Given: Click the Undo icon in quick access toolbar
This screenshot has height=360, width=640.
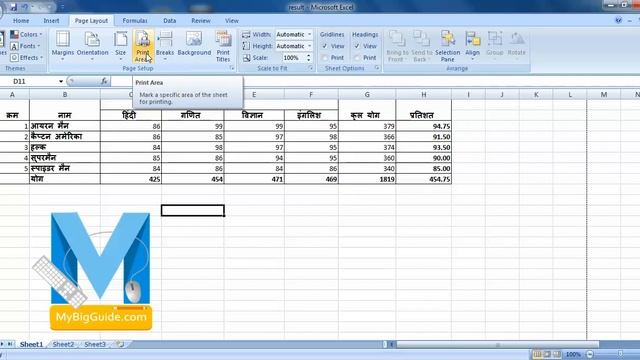Looking at the screenshot, I should point(25,7).
